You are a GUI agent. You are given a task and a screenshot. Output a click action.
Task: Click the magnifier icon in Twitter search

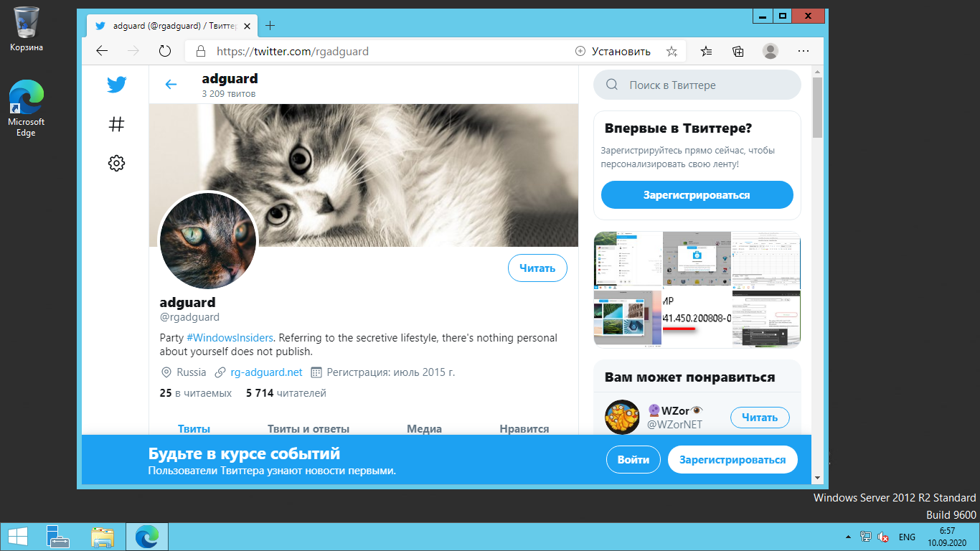point(612,85)
